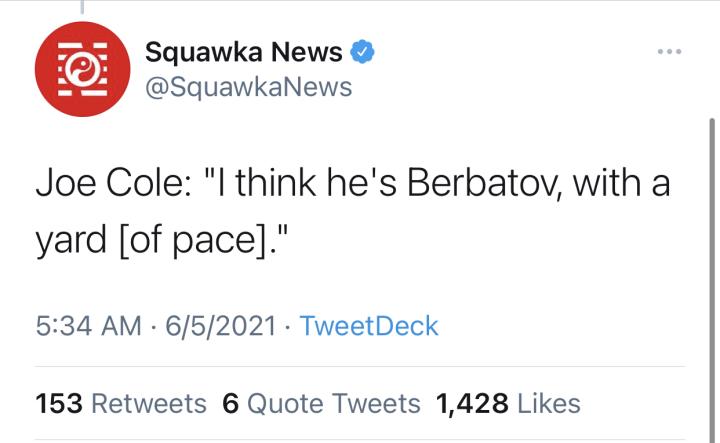Click the Squawka News display name
This screenshot has width=720, height=443.
244,52
